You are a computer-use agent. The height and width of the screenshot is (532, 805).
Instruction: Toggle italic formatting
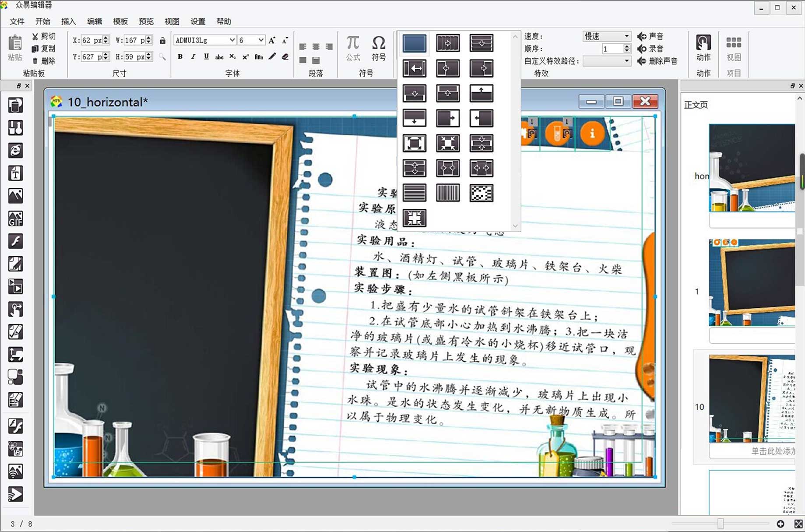point(193,57)
